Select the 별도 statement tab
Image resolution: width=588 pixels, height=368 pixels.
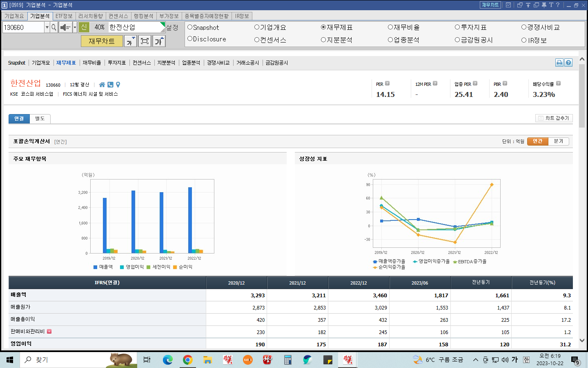point(40,119)
